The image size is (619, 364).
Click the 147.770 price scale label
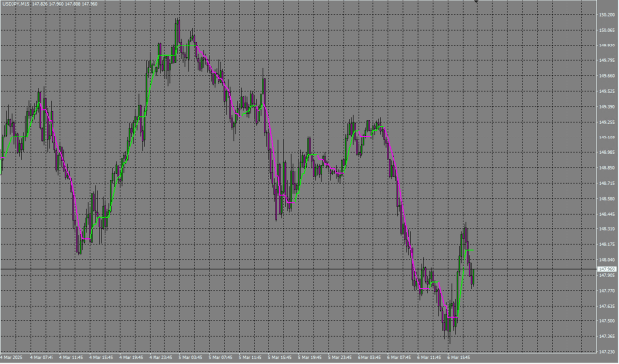coord(607,291)
